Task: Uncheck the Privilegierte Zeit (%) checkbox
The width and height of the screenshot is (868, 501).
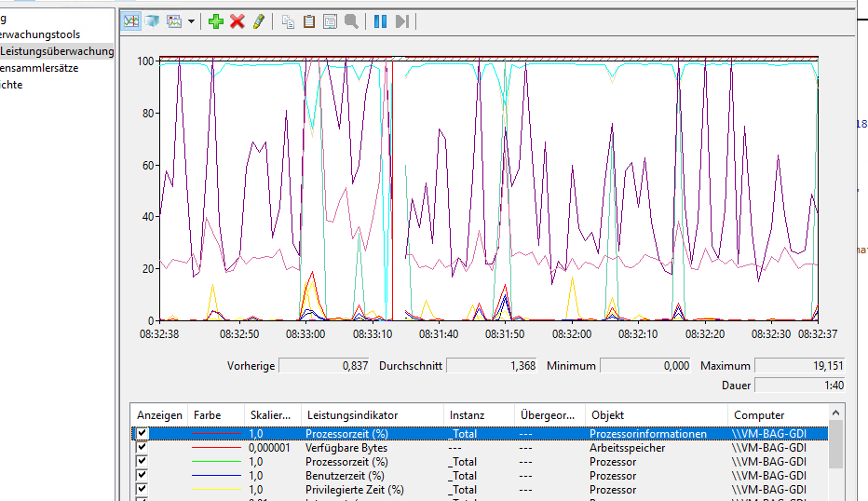Action: click(x=142, y=489)
